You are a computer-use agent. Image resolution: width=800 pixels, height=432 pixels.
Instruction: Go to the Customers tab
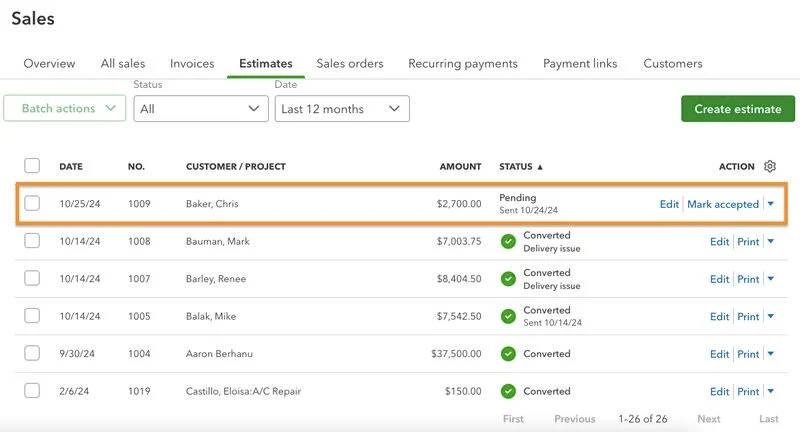pos(672,63)
